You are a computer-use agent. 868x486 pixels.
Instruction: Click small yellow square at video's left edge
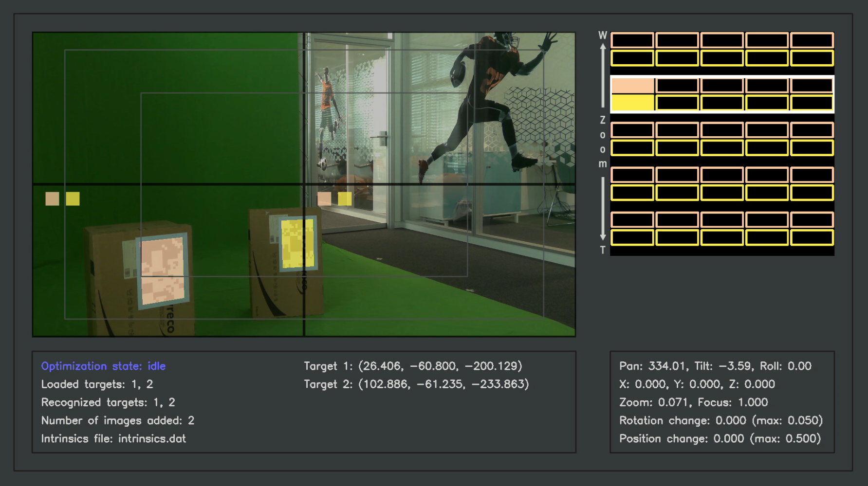click(x=73, y=198)
